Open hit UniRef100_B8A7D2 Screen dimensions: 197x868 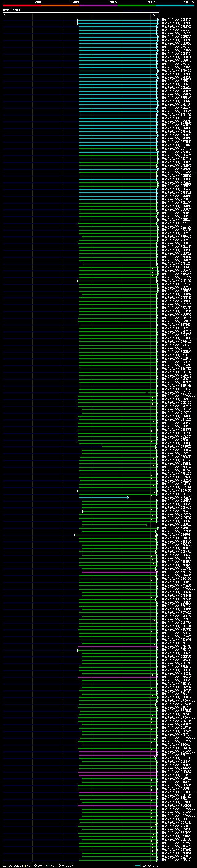tap(177, 372)
